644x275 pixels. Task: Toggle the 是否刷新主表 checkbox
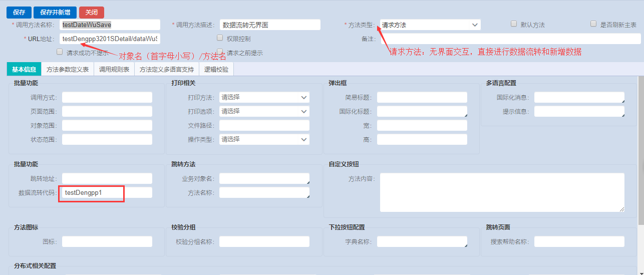[x=593, y=24]
